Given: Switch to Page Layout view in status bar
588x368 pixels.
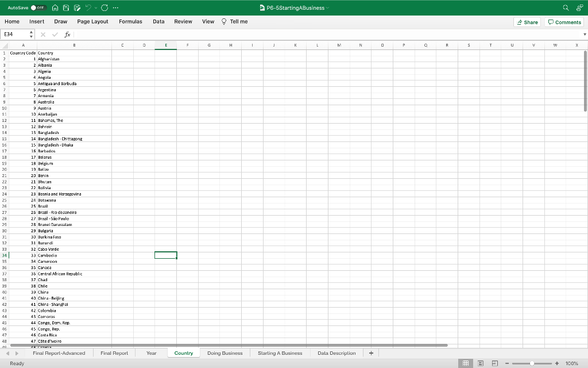Looking at the screenshot, I should pos(480,363).
